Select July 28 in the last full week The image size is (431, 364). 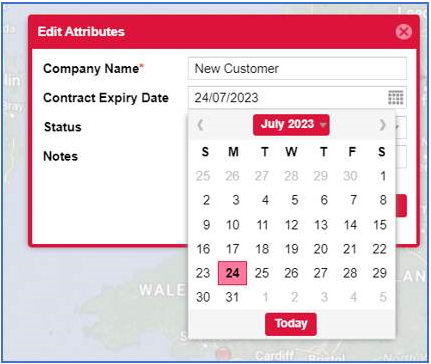pos(350,273)
